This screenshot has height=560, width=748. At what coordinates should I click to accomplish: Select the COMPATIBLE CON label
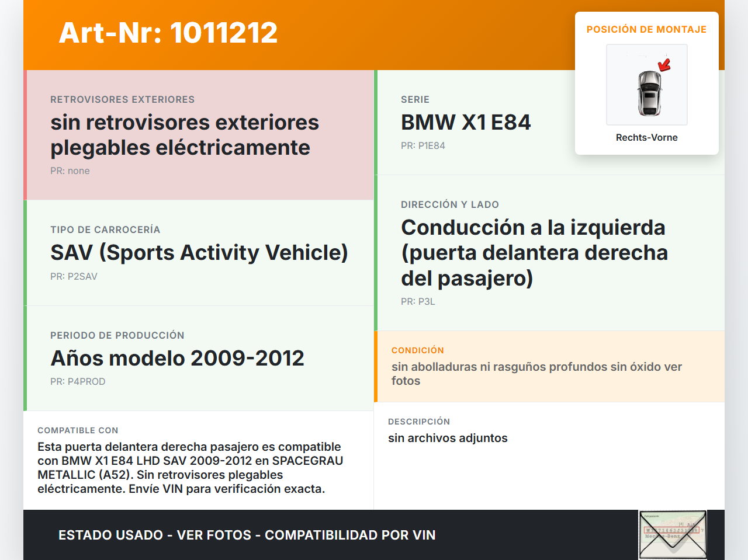(x=78, y=430)
